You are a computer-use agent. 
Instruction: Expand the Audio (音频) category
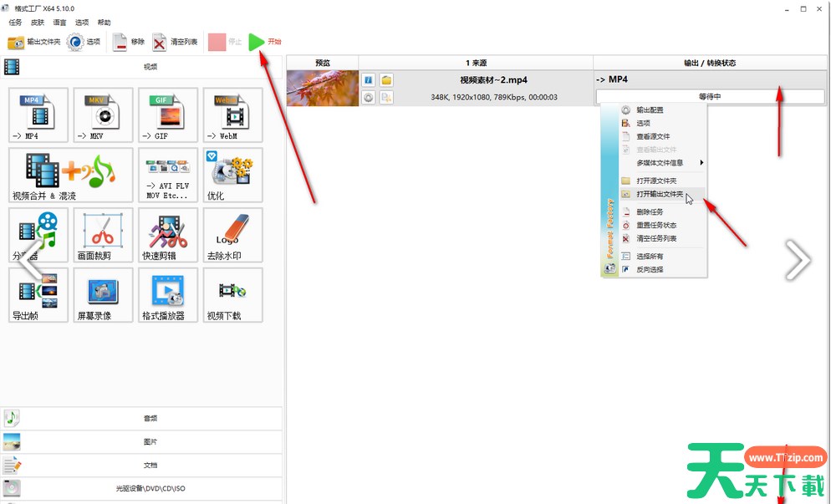coord(141,418)
